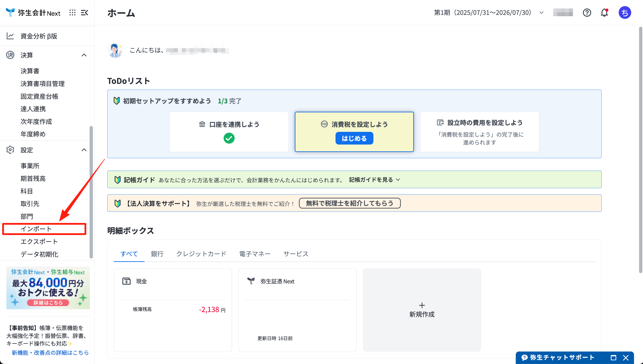The width and height of the screenshot is (643, 364).
Task: Open help via the question mark icon
Action: tap(587, 12)
